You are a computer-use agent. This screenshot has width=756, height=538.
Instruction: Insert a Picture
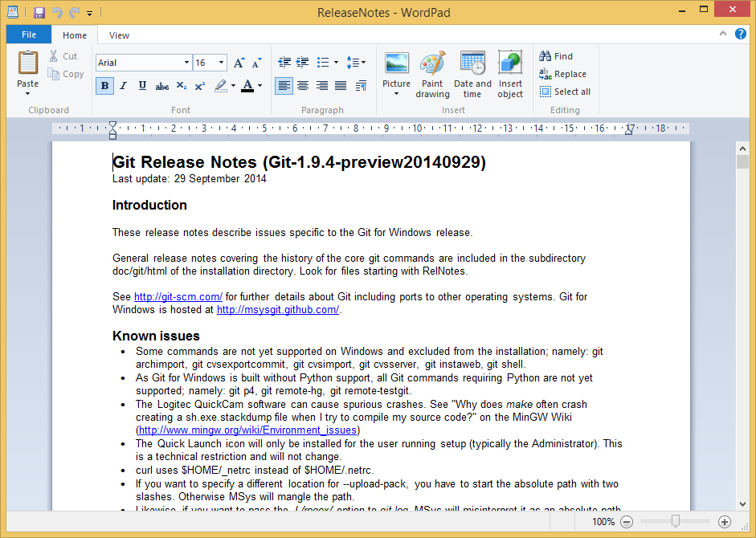[396, 70]
